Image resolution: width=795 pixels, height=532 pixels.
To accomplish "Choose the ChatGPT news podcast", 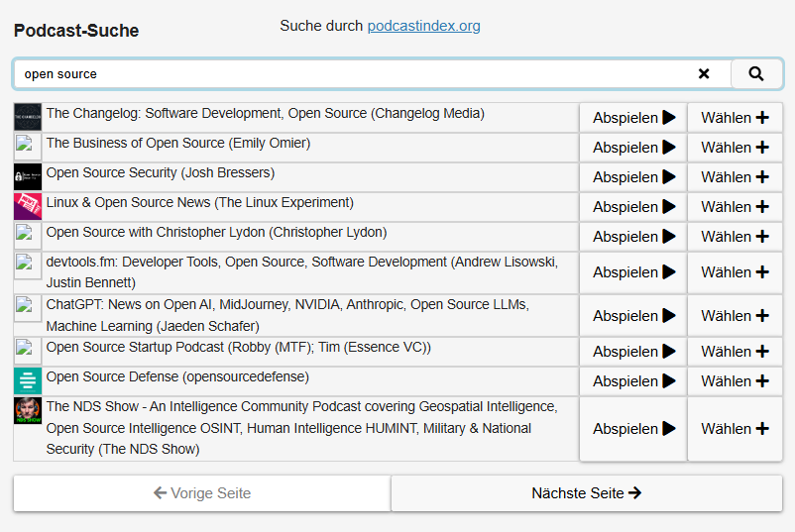I will (735, 316).
